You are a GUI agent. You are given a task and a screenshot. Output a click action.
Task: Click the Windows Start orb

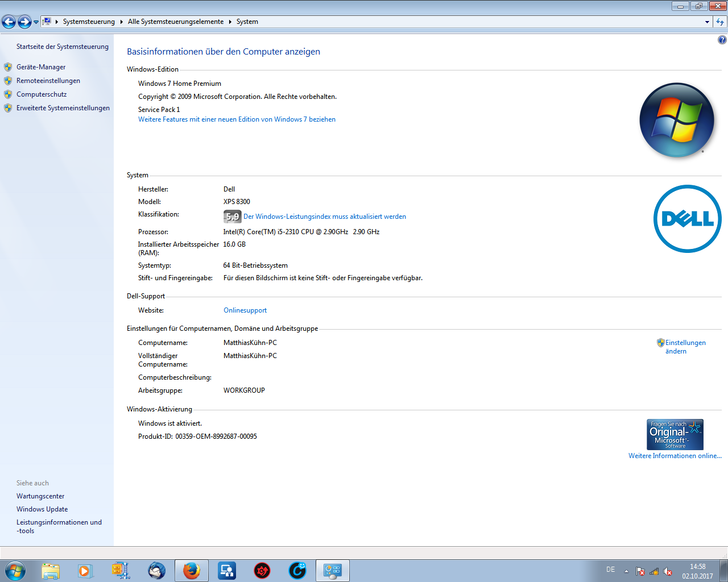tap(15, 571)
